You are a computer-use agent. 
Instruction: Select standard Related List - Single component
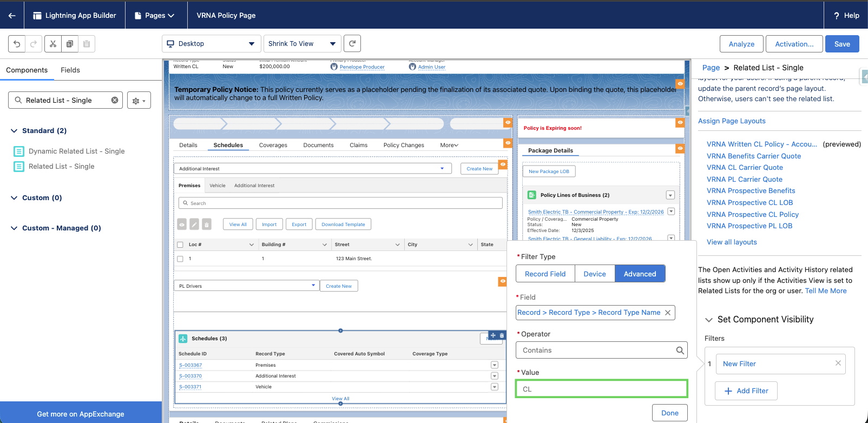click(54, 167)
